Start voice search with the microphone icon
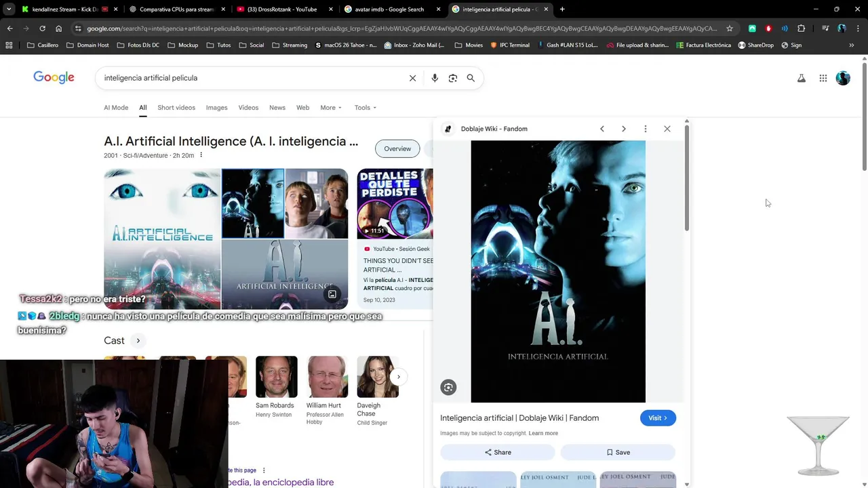 435,78
